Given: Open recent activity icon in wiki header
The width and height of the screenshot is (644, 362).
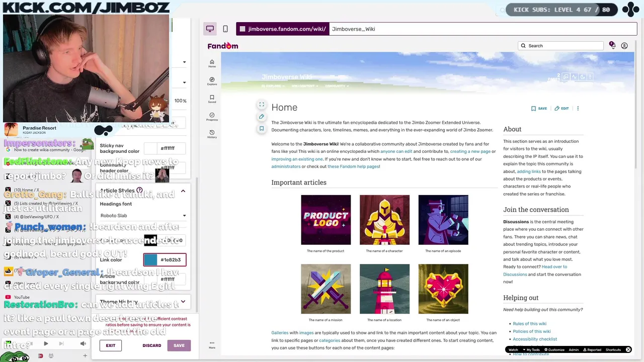Looking at the screenshot, I should [x=574, y=77].
